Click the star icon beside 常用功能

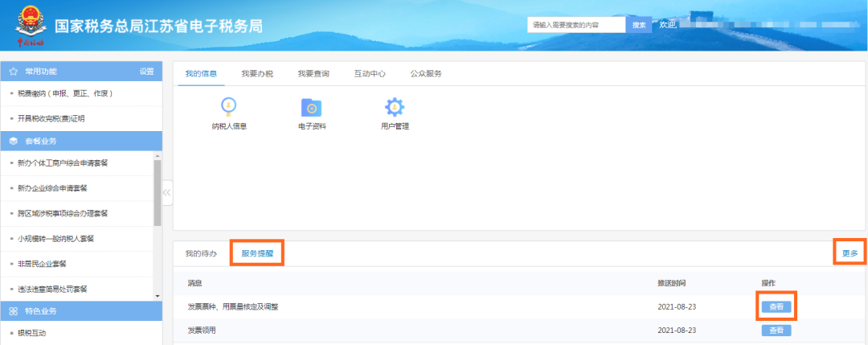14,72
